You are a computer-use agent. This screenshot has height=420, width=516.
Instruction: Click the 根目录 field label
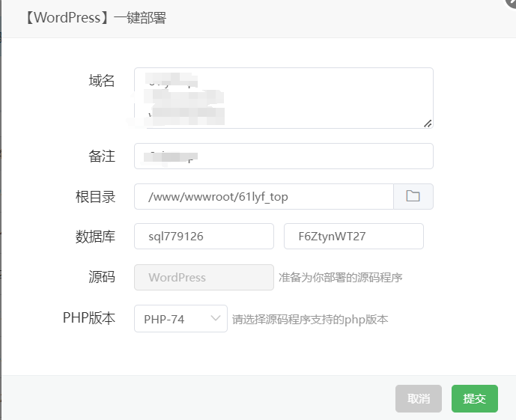coord(96,197)
